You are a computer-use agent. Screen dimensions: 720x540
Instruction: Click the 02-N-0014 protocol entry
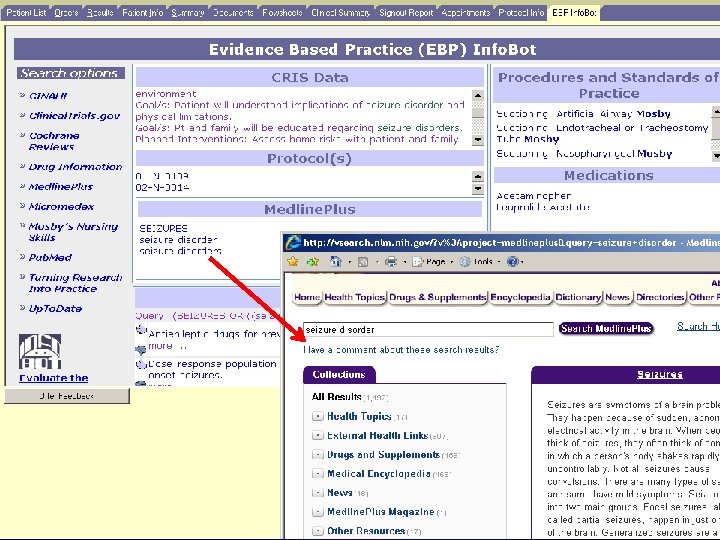click(x=163, y=187)
